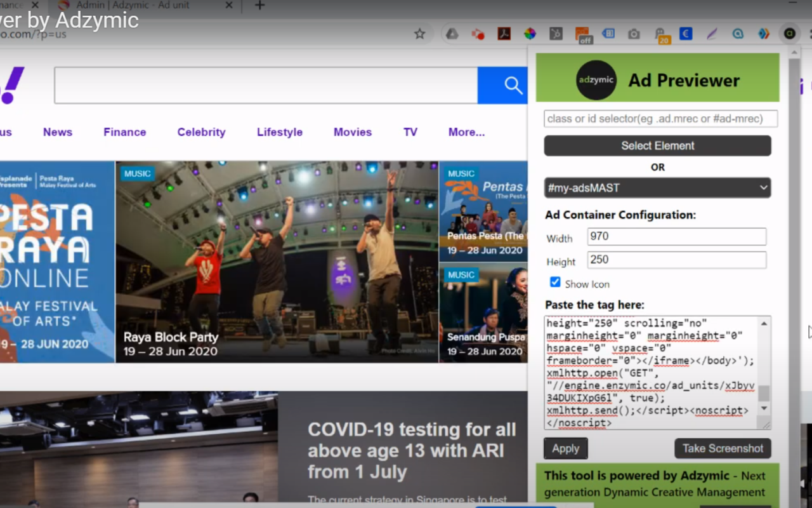812x508 pixels.
Task: Click the Height input field
Action: tap(676, 260)
